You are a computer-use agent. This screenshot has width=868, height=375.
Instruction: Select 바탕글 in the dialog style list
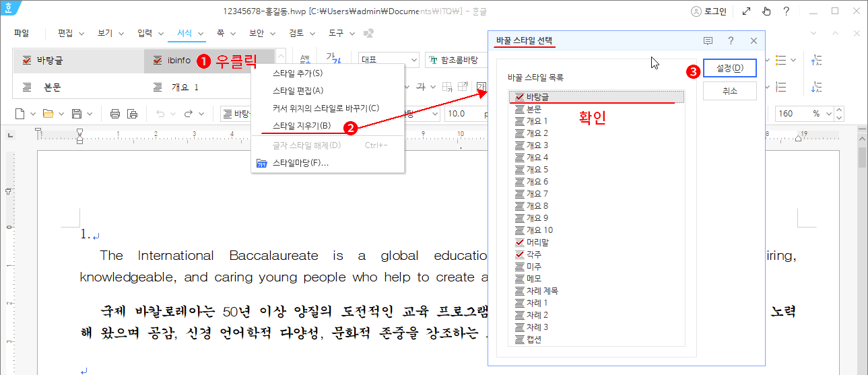pyautogui.click(x=597, y=97)
